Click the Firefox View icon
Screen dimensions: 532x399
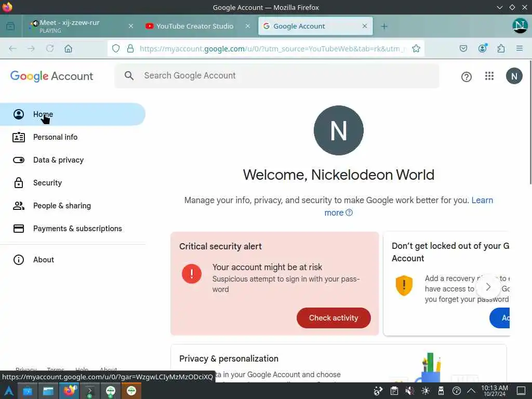click(x=10, y=26)
